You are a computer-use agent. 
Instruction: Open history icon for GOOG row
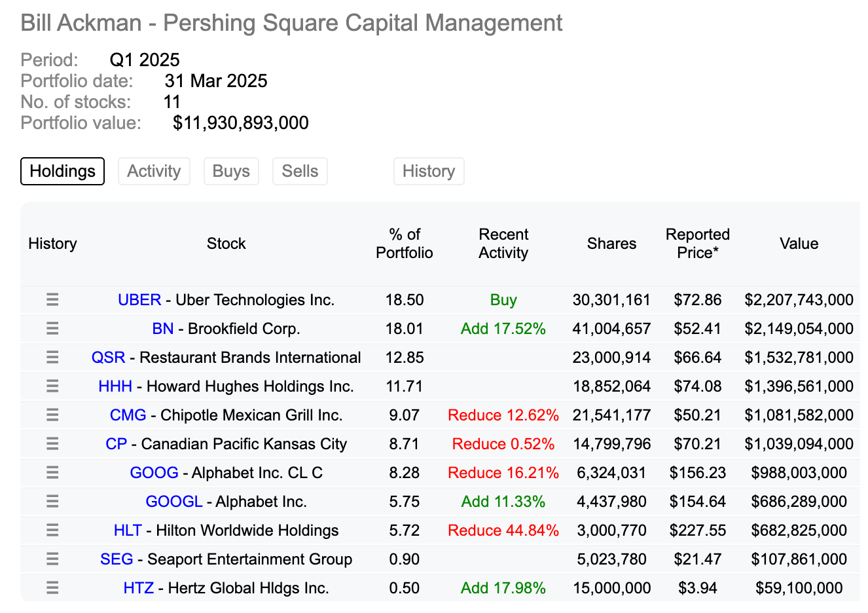(x=52, y=473)
